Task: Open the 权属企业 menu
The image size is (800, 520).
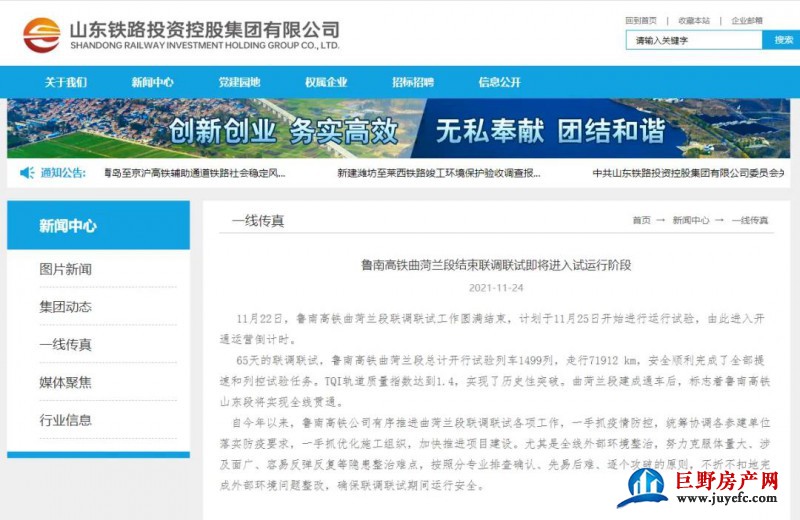Action: click(x=326, y=82)
